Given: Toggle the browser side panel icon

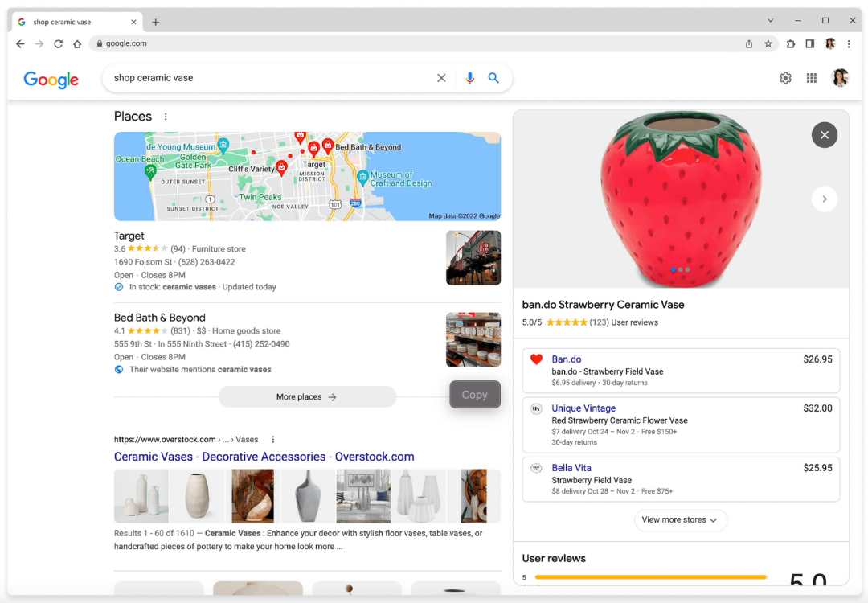Looking at the screenshot, I should coord(810,43).
